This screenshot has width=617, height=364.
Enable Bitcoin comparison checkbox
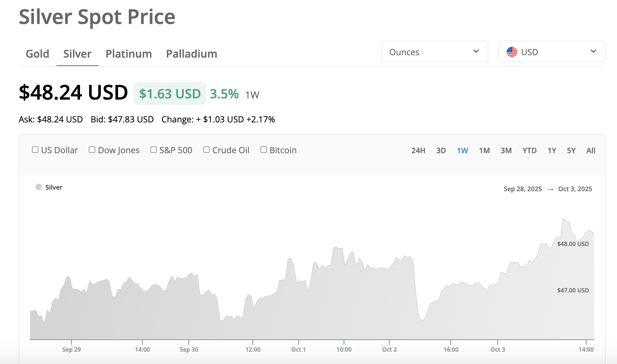(264, 150)
